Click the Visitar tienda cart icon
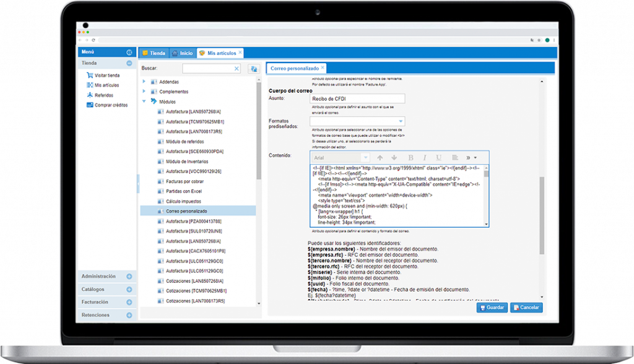Image resolution: width=634 pixels, height=364 pixels. (89, 75)
